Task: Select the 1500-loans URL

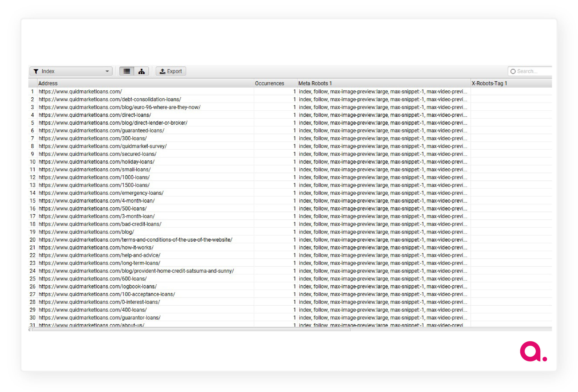Action: coord(94,185)
